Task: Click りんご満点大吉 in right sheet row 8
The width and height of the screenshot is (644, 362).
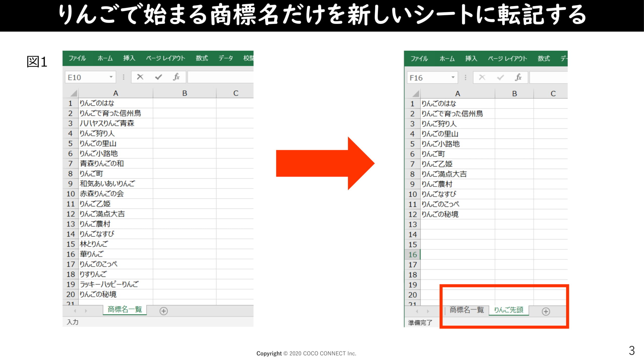Action: 458,174
